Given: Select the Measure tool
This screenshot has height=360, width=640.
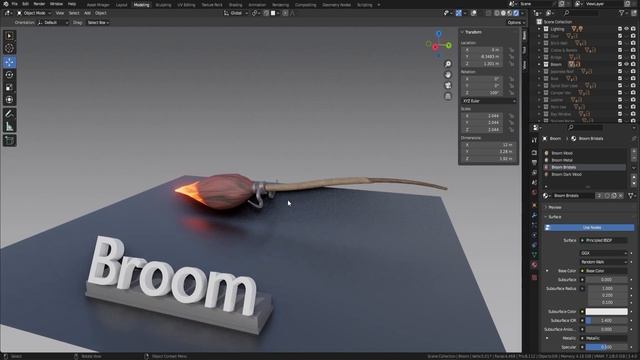Looking at the screenshot, I should coord(9,127).
